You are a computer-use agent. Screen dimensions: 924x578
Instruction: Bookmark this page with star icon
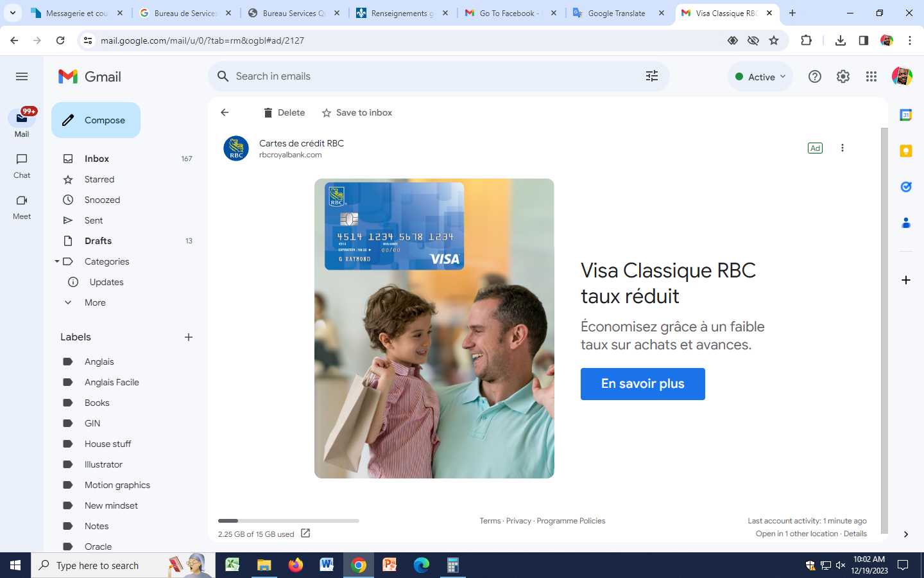pyautogui.click(x=774, y=40)
